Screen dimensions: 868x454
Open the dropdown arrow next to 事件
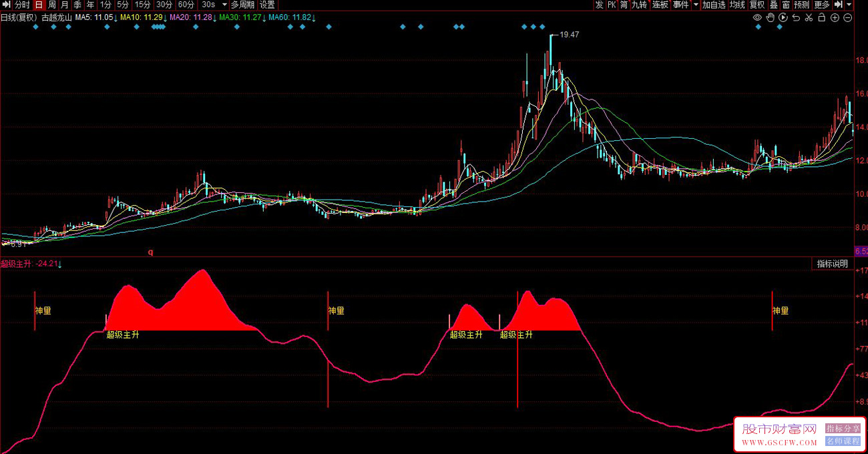(696, 5)
